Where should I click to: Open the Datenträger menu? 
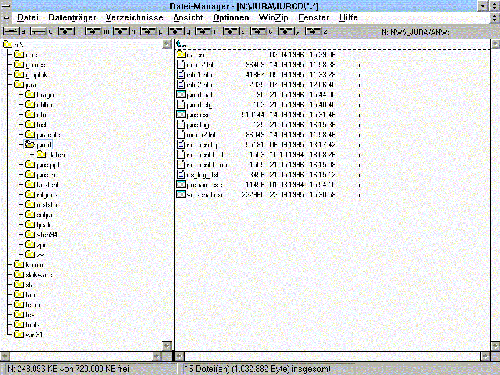pos(72,17)
